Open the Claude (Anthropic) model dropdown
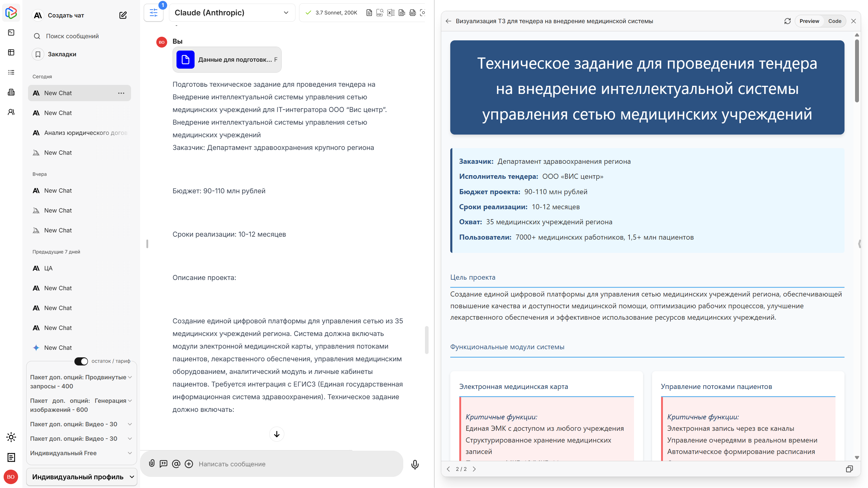Viewport: 868px width, 488px height. point(232,13)
